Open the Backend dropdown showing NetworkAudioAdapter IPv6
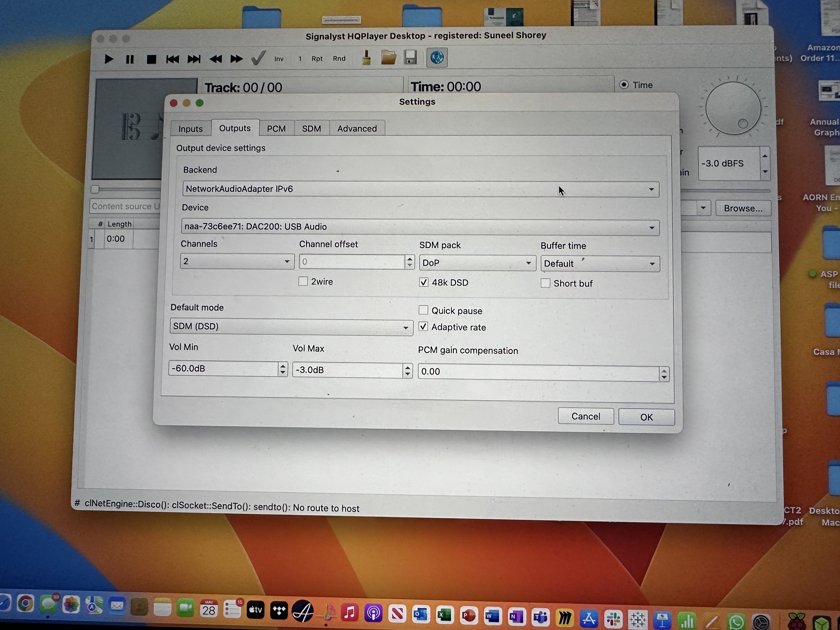The width and height of the screenshot is (840, 630). click(x=421, y=189)
